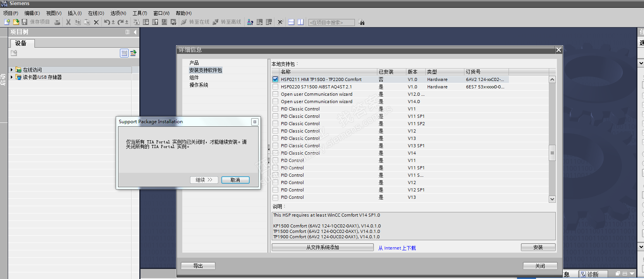The height and width of the screenshot is (279, 644).
Task: Expand the 在线访问 tree node
Action: pyautogui.click(x=12, y=70)
